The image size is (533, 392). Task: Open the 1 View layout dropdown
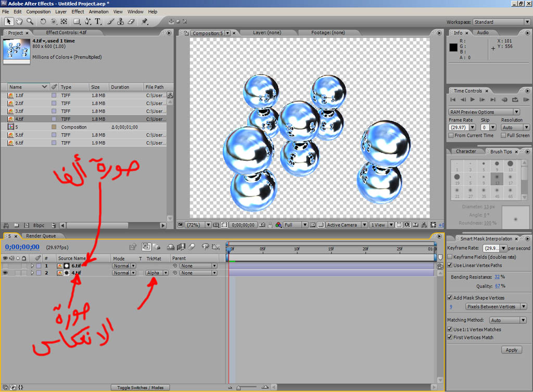[382, 225]
